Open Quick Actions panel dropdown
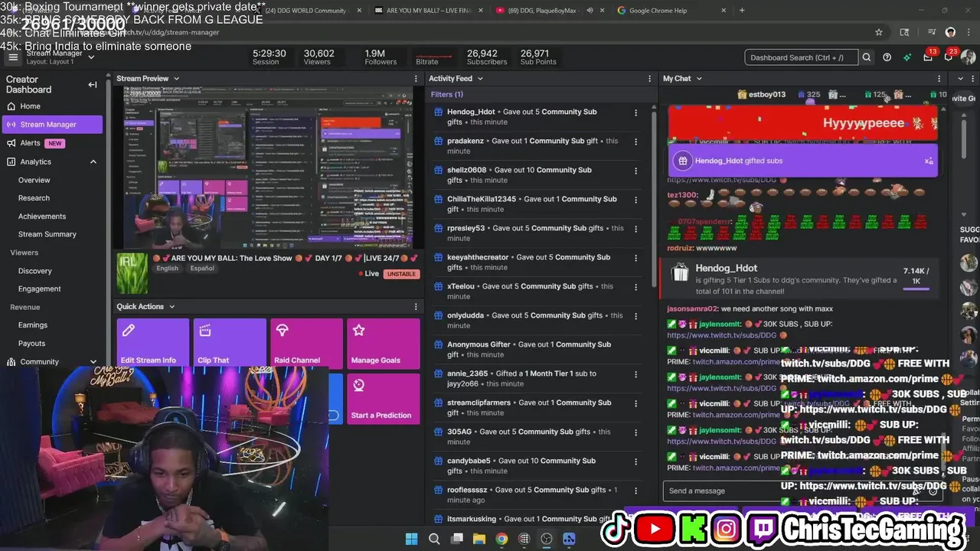Screen dimensions: 980x551 pos(171,306)
